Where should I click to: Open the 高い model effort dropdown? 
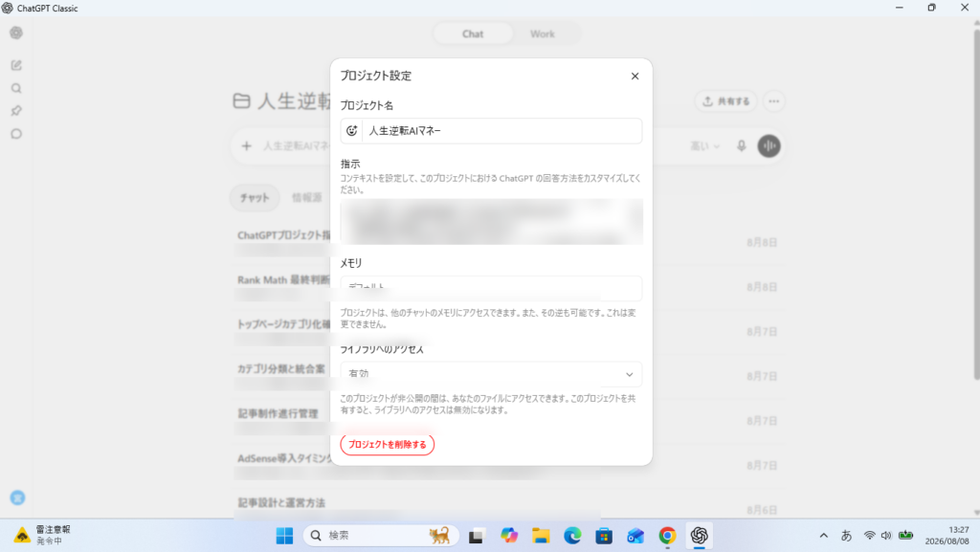[x=704, y=146]
